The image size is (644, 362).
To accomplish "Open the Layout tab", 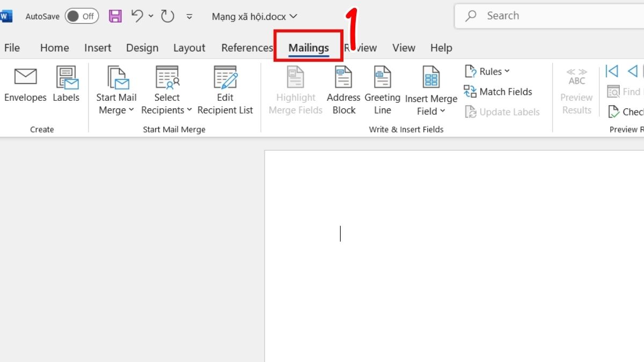I will pos(189,48).
